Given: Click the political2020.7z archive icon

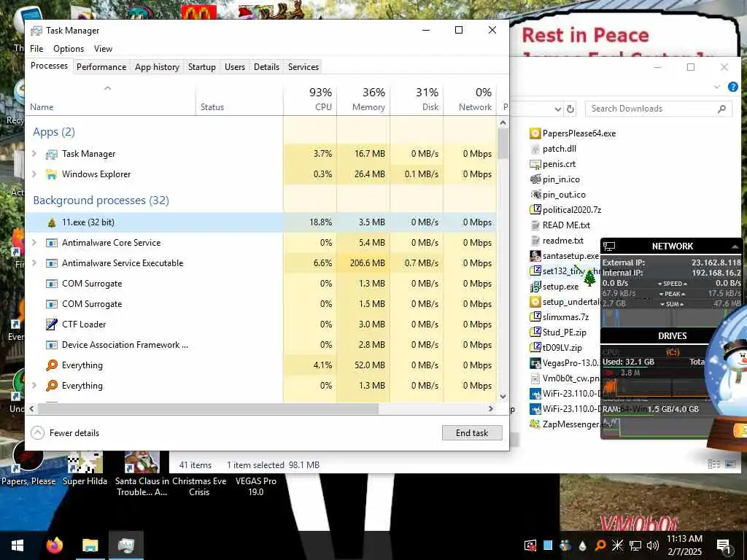Looking at the screenshot, I should coord(535,209).
